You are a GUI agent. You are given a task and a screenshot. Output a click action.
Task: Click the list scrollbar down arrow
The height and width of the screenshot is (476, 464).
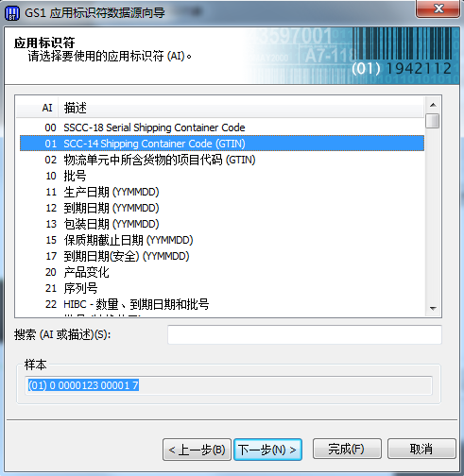433,309
